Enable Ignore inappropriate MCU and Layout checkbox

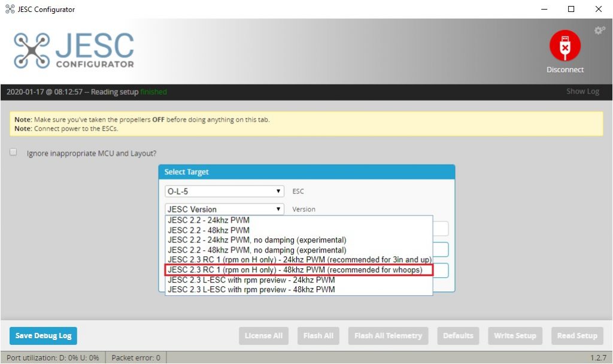click(x=13, y=152)
